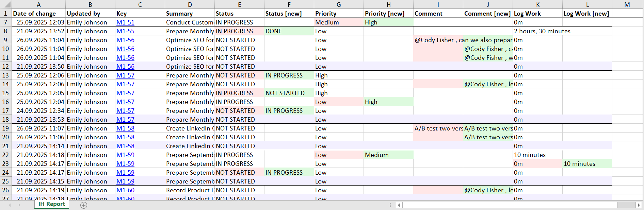
Task: Select the green DONE status cell
Action: coord(289,31)
